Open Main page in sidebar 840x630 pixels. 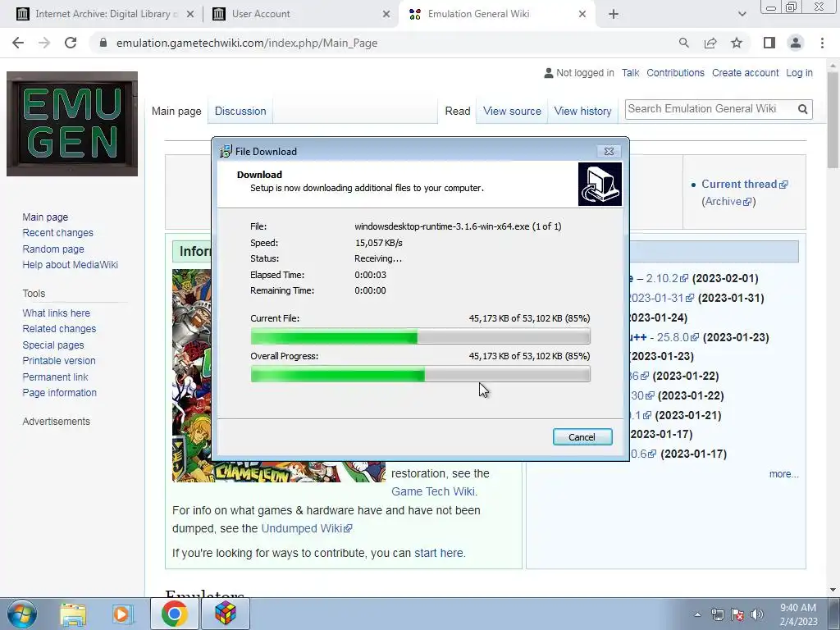point(45,217)
